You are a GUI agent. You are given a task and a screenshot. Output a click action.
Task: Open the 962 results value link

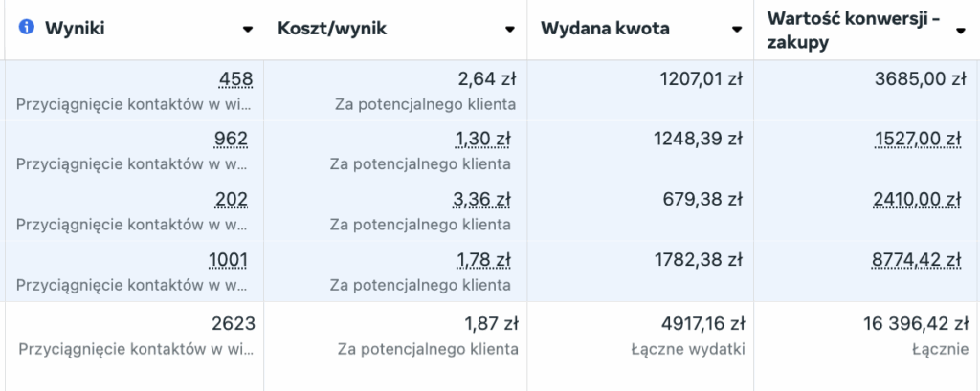pyautogui.click(x=231, y=140)
